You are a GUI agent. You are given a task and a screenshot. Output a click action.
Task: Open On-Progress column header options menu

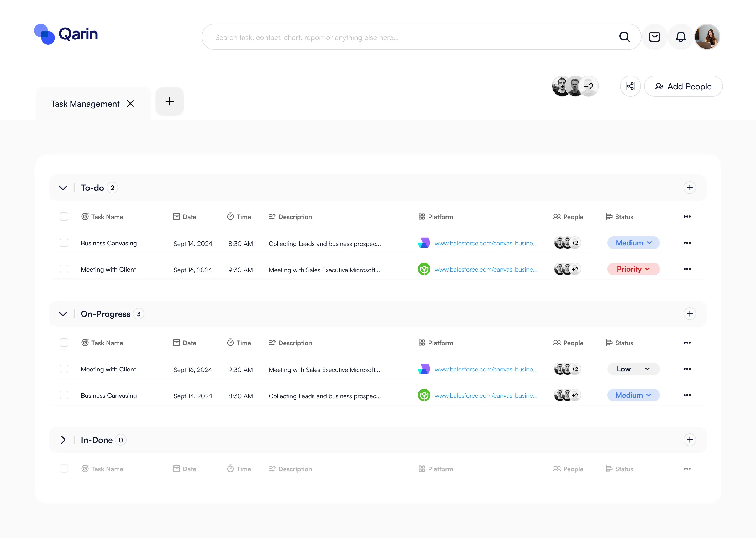point(687,343)
